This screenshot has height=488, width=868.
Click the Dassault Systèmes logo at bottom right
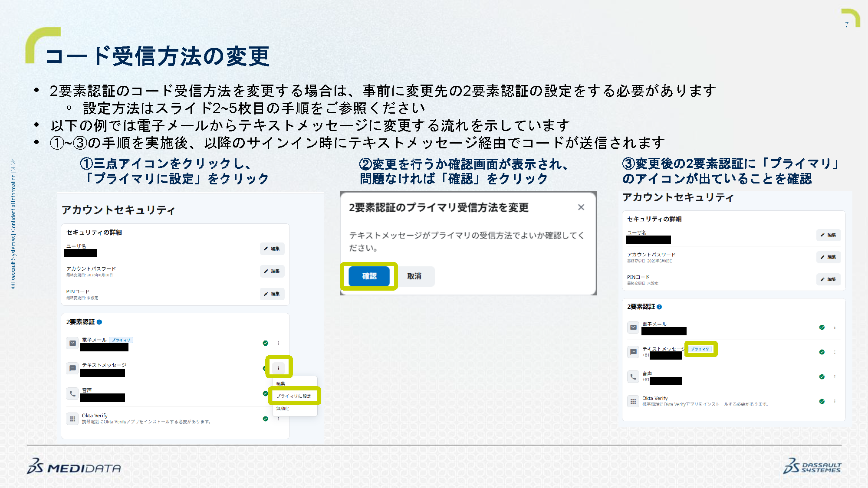point(812,466)
